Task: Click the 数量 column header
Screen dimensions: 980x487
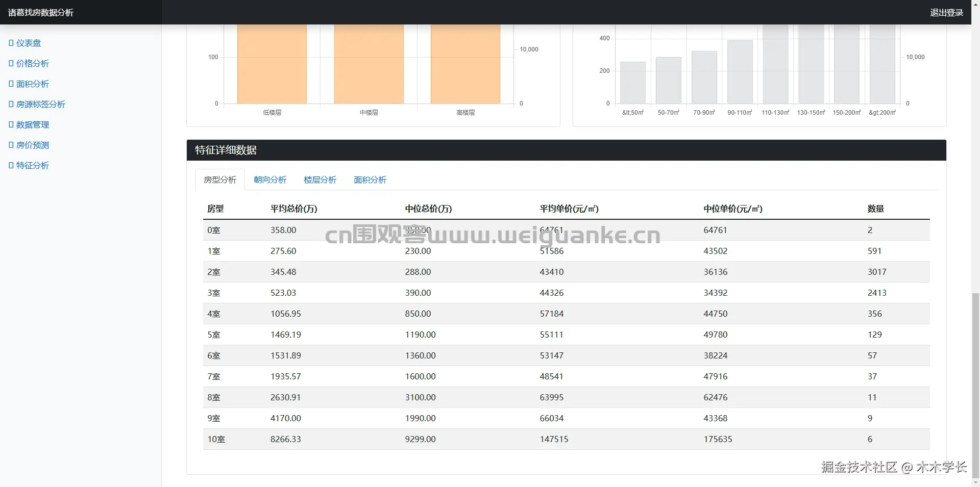Action: coord(876,209)
